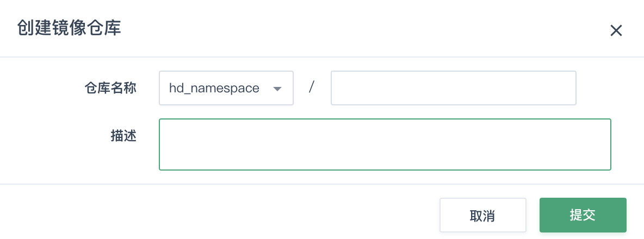Viewport: 644px width, 239px height.
Task: Click the 仓库名称 field label
Action: (110, 88)
